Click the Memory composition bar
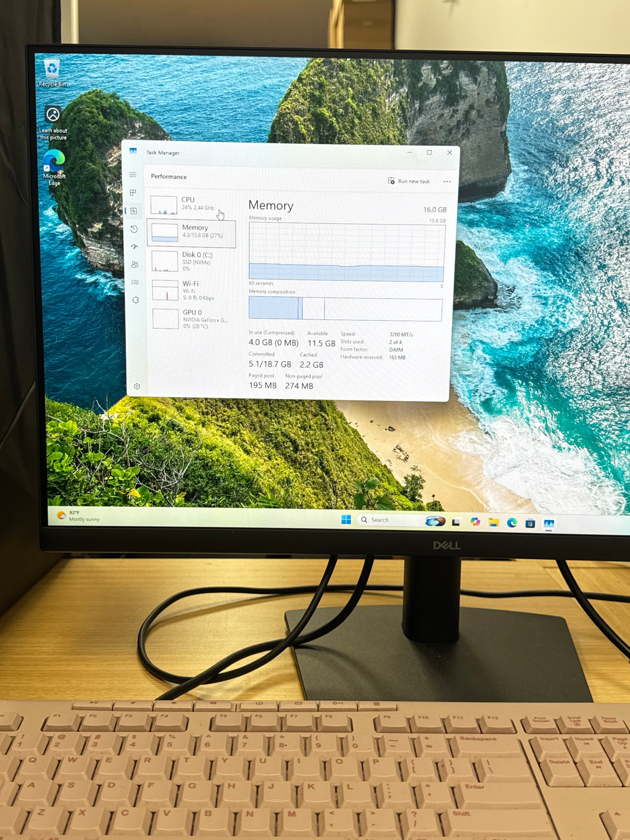 pos(345,309)
